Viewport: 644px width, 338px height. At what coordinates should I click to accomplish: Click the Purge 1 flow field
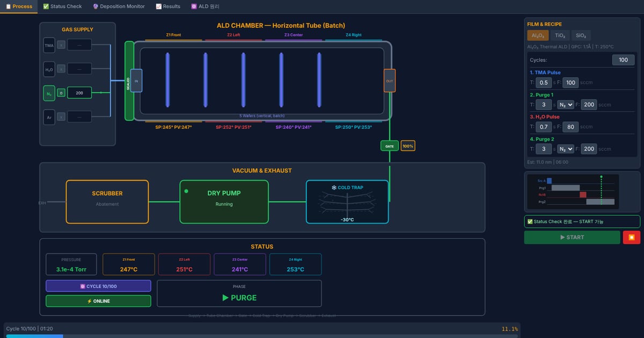[589, 105]
